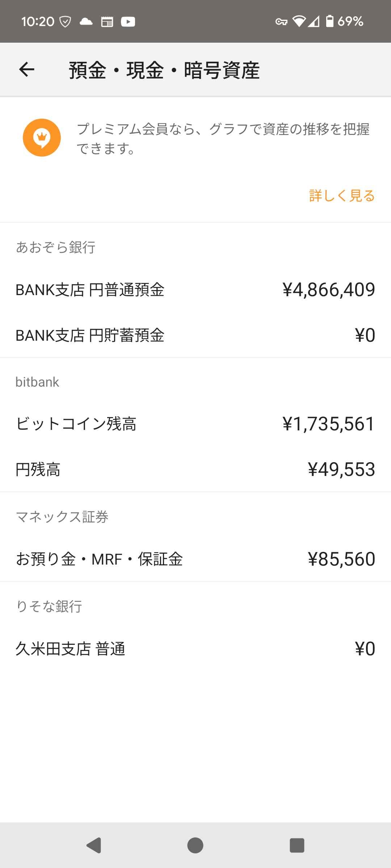
Task: Select the bitbank 円残高 row
Action: pos(195,469)
